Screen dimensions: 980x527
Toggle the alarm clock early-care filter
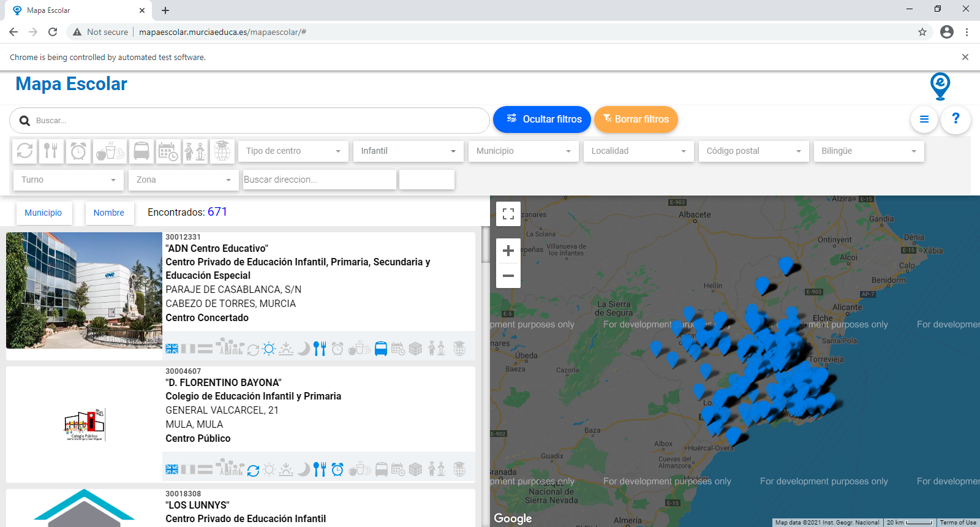click(78, 151)
